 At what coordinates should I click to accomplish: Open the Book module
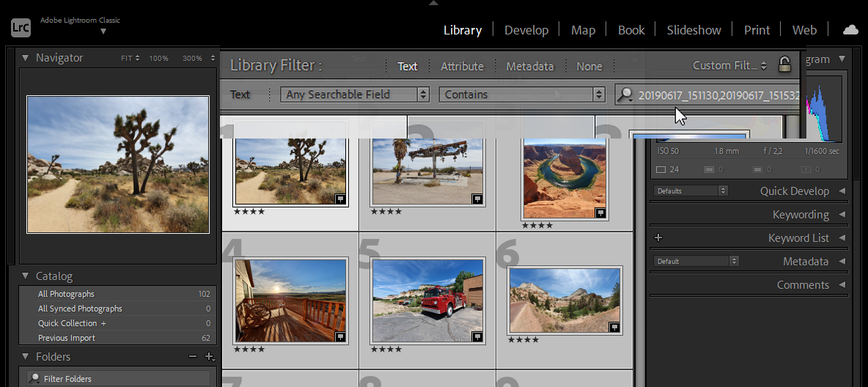tap(631, 30)
